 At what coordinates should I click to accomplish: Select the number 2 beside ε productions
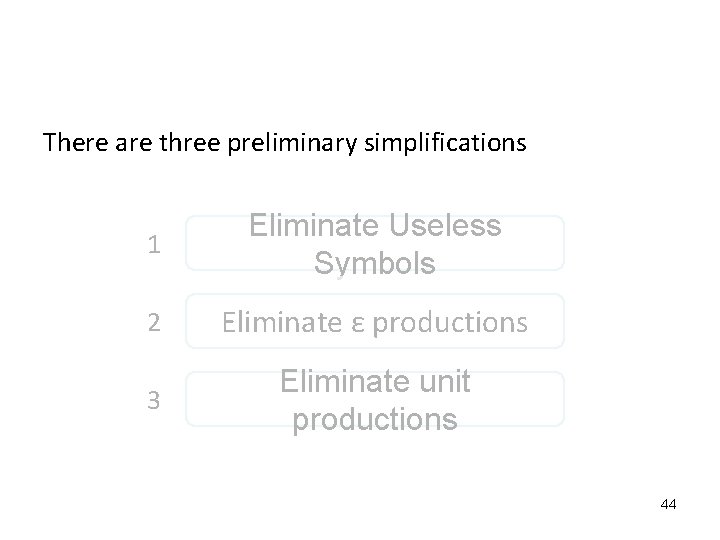(x=152, y=322)
